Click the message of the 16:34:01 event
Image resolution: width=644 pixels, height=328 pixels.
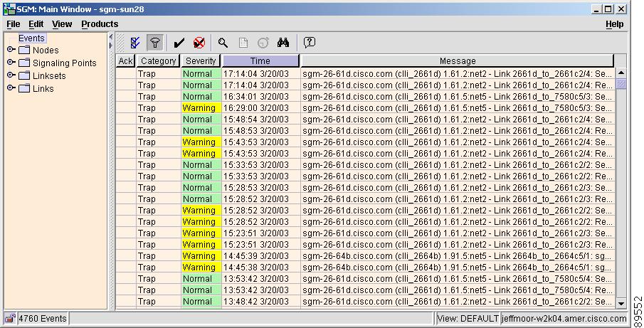[x=458, y=97]
